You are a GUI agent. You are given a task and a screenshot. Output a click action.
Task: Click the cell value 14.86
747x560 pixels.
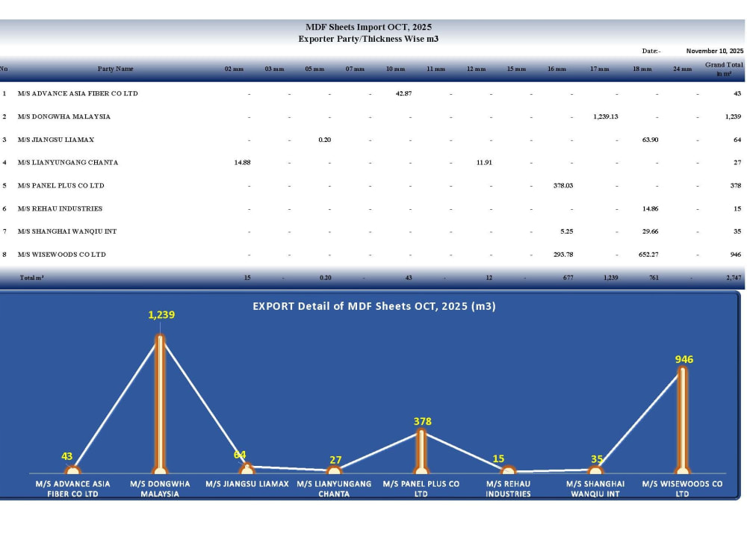click(651, 208)
